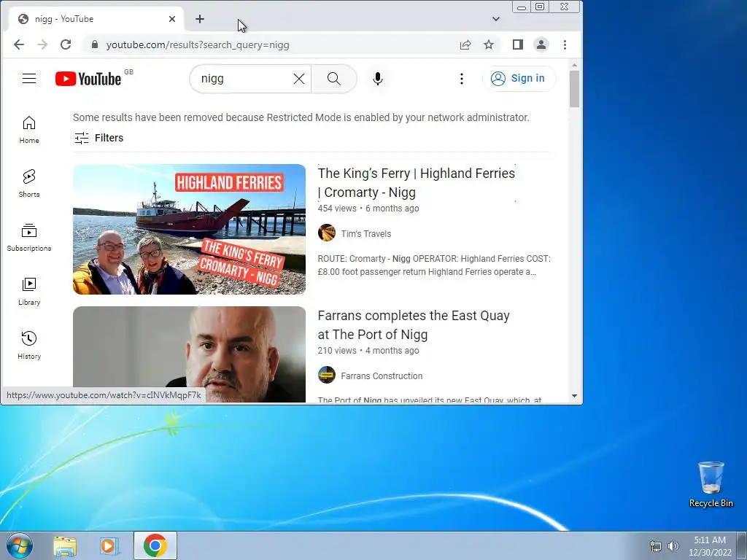Open File Explorer from the taskbar
Image resolution: width=747 pixels, height=560 pixels.
click(x=65, y=545)
